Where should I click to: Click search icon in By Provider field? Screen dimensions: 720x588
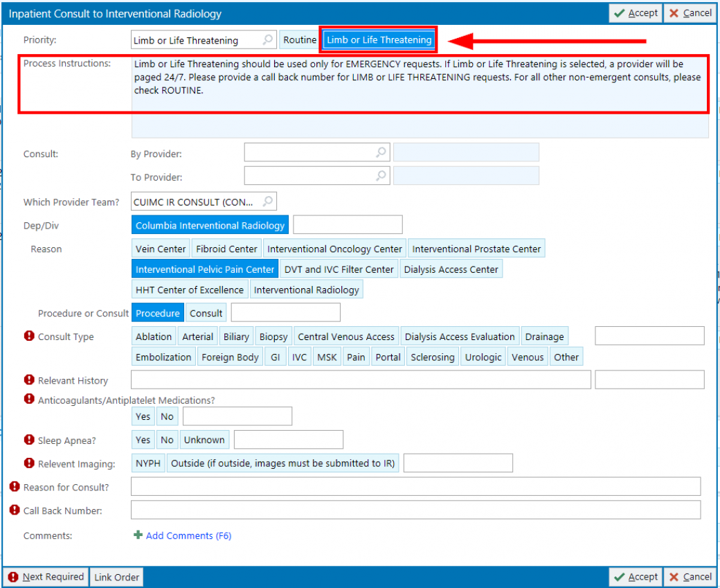[x=381, y=152]
